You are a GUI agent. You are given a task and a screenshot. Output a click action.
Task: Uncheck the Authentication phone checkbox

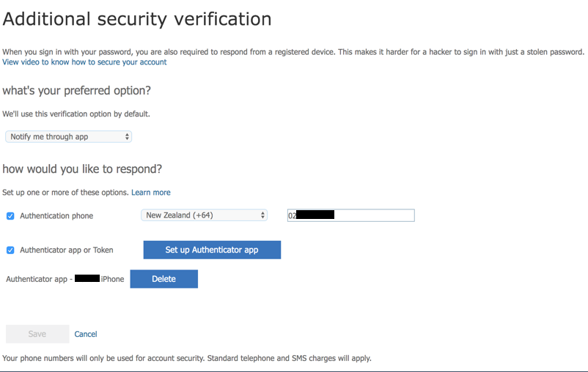(x=10, y=216)
